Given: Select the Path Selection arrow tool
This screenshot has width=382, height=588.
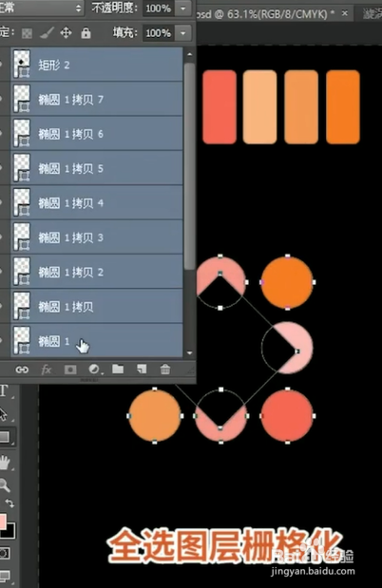Looking at the screenshot, I should pos(4,414).
